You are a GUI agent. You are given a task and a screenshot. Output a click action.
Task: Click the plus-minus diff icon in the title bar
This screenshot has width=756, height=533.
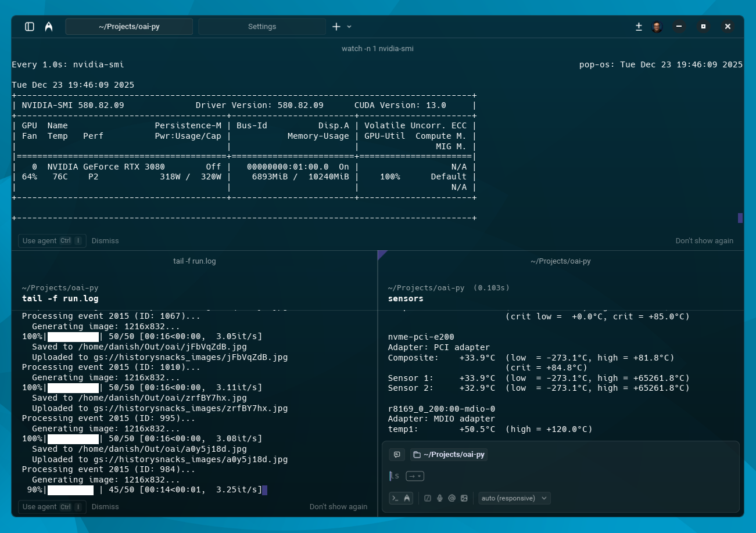pos(639,27)
